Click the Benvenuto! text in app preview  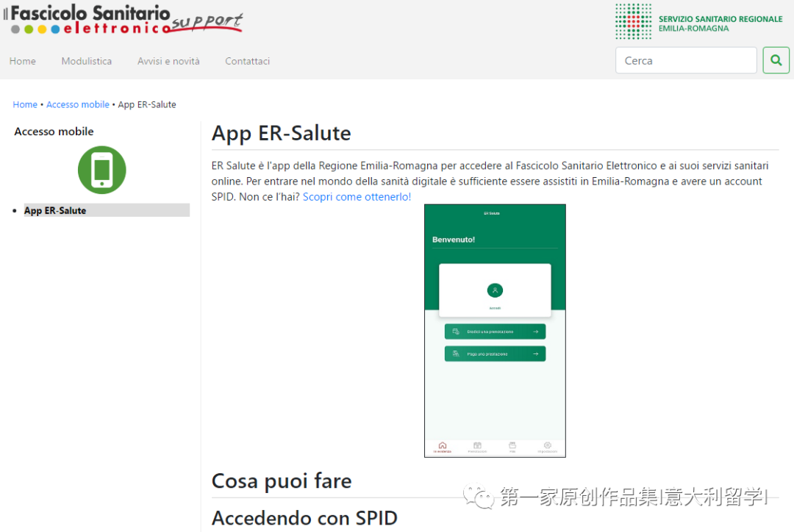tap(453, 240)
